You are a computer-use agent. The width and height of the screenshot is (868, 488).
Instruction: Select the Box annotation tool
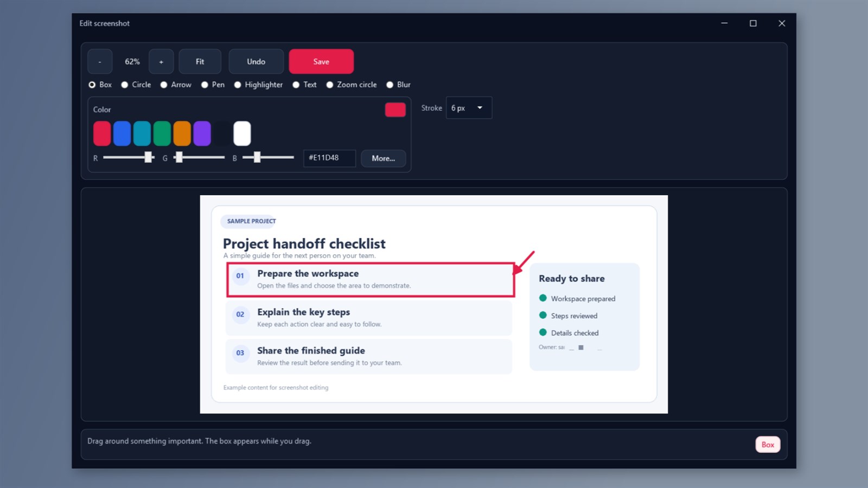click(100, 85)
